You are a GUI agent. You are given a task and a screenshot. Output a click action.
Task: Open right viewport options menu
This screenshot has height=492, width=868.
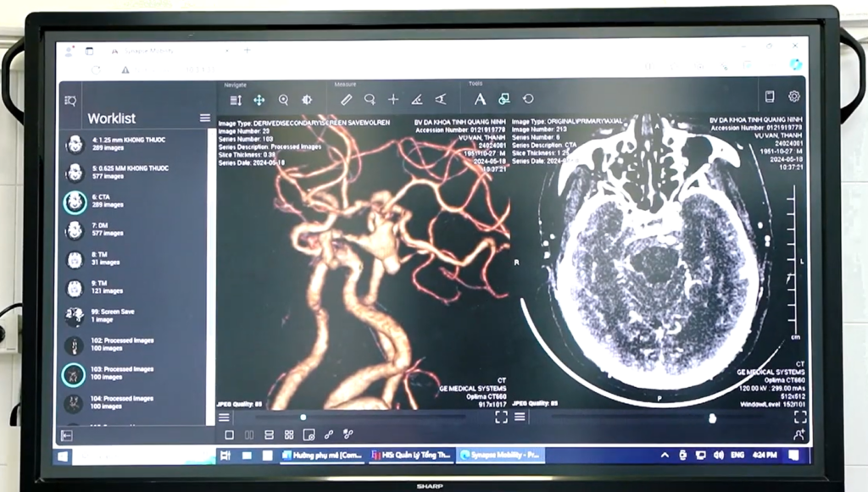(x=520, y=417)
